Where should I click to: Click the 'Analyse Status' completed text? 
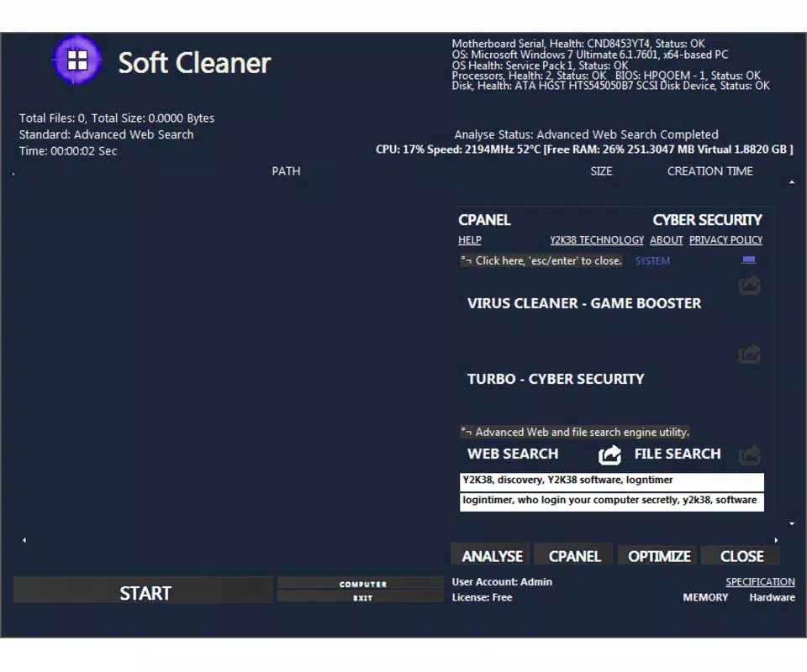(x=586, y=134)
